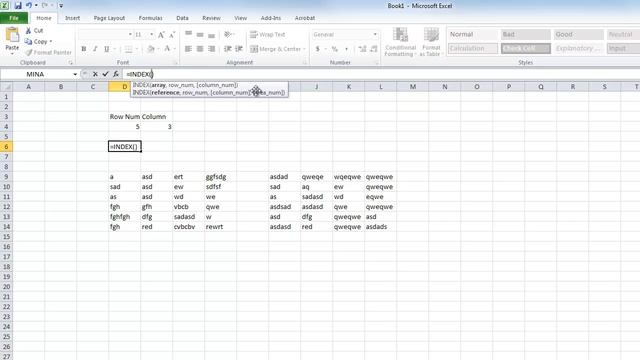The image size is (640, 360).
Task: Click the Select All corner button
Action: [6, 87]
